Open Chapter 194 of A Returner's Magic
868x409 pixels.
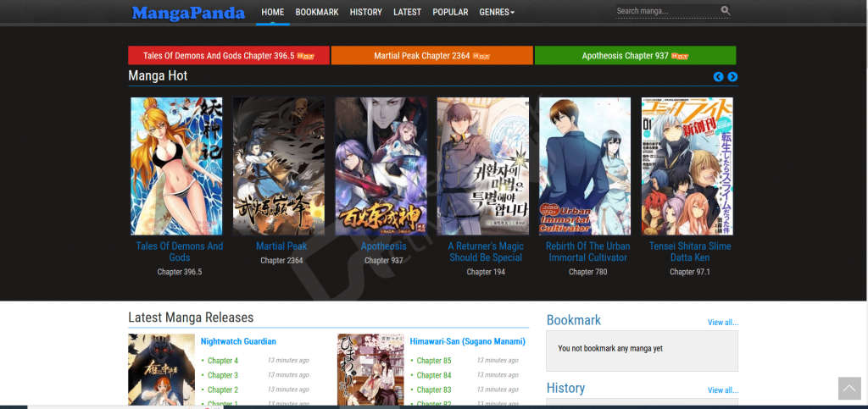pyautogui.click(x=486, y=272)
